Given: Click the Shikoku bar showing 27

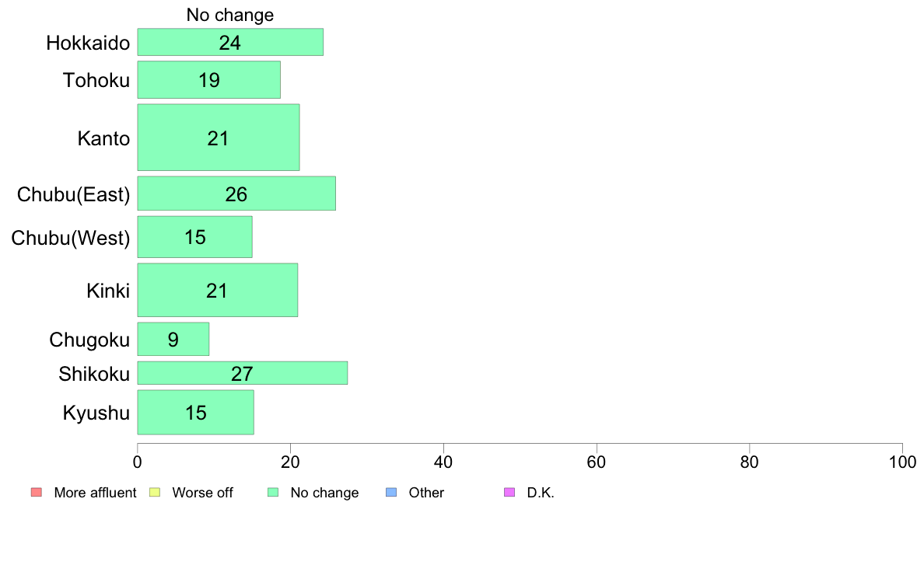Looking at the screenshot, I should [243, 374].
